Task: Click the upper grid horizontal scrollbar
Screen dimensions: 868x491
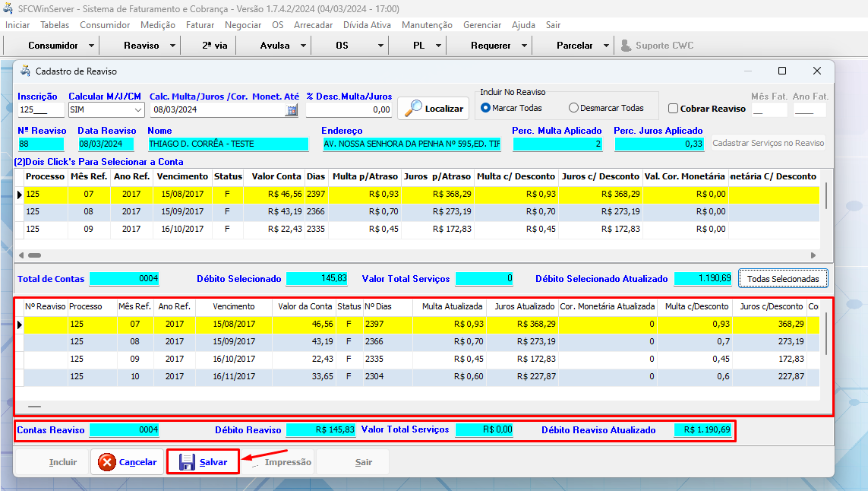Action: coord(415,255)
